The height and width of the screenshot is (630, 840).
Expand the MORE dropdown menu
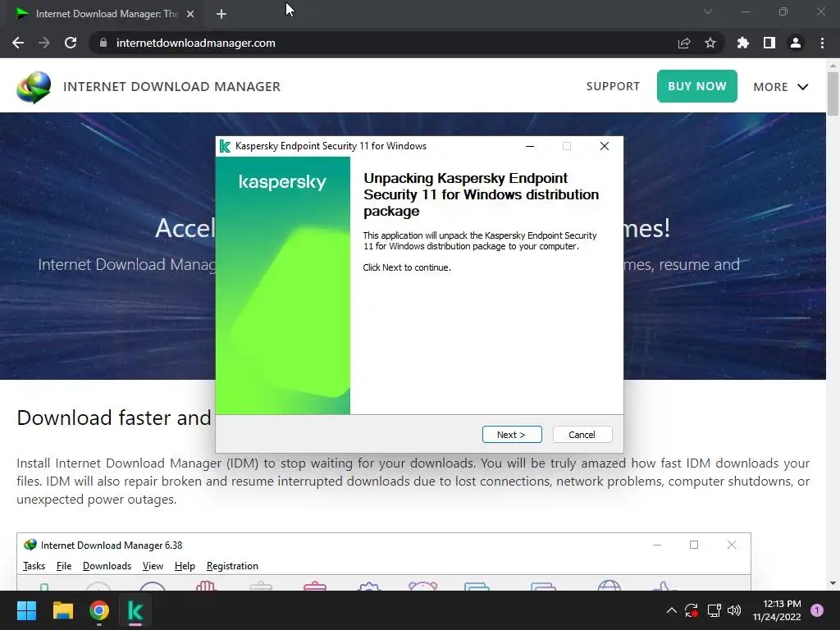tap(781, 87)
